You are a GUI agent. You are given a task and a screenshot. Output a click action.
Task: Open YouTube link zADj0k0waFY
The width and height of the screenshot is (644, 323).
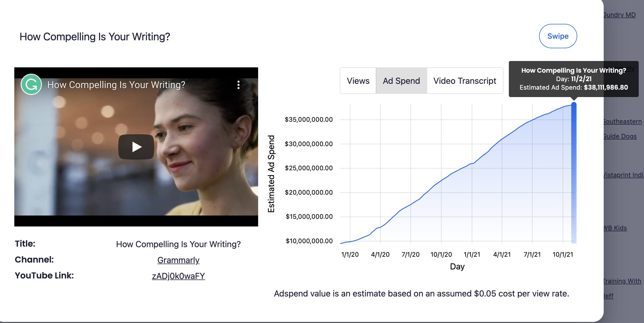coord(178,276)
